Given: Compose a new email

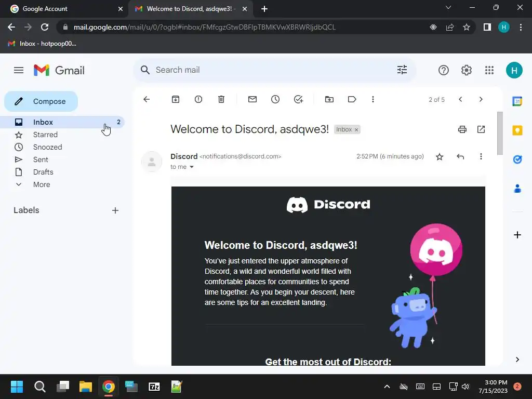Looking at the screenshot, I should 41,101.
